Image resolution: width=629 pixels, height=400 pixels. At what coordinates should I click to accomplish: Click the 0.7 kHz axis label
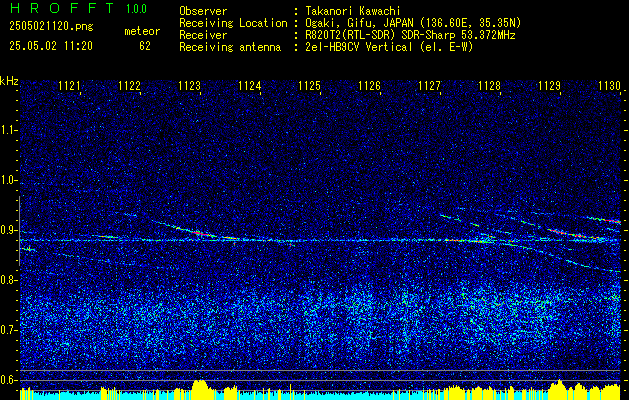point(7,330)
